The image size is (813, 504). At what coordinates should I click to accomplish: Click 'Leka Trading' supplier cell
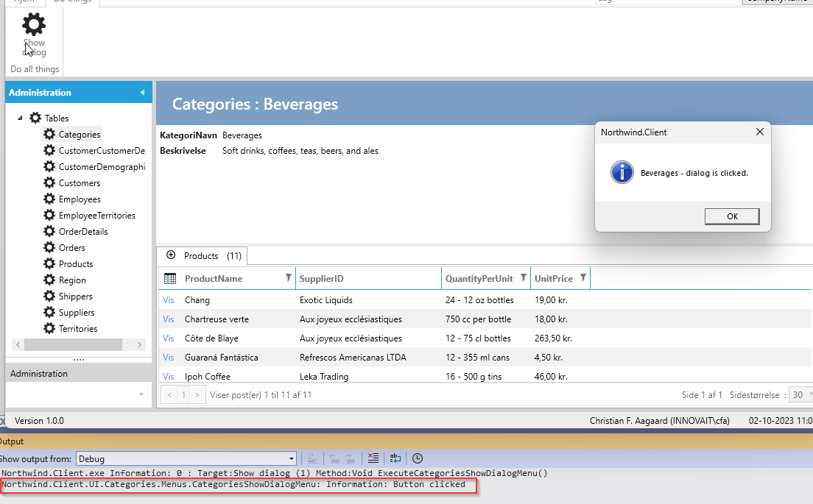pos(324,377)
